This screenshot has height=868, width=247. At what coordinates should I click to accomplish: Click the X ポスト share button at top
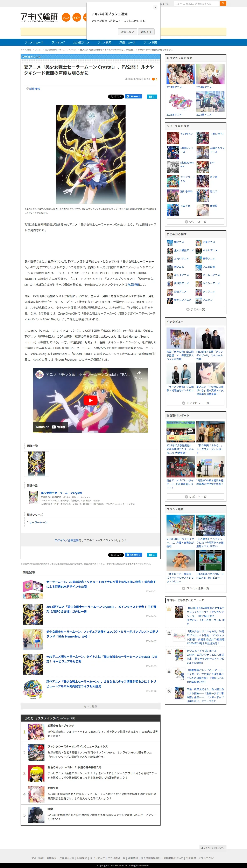[x=116, y=96]
